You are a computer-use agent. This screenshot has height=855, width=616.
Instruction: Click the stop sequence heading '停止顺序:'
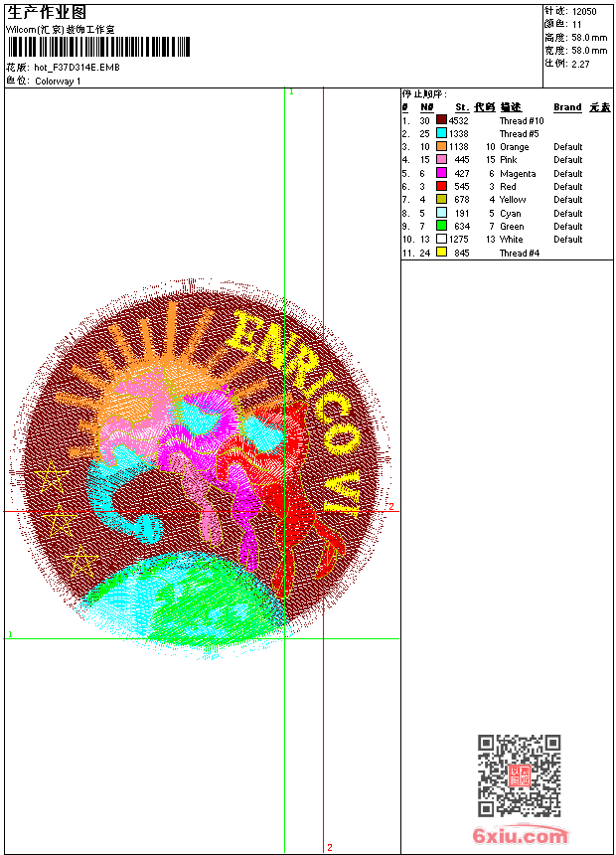pos(424,94)
